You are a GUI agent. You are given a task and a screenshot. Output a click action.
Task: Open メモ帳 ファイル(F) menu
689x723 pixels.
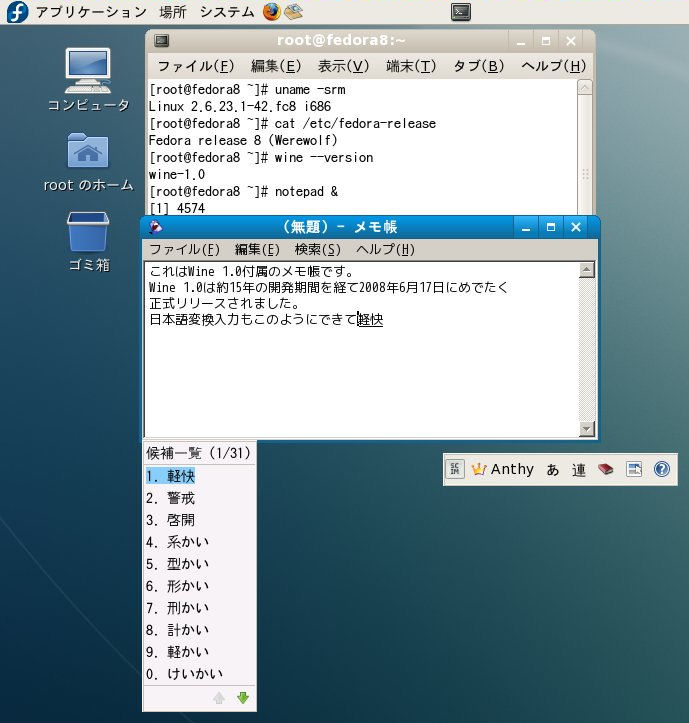[184, 249]
